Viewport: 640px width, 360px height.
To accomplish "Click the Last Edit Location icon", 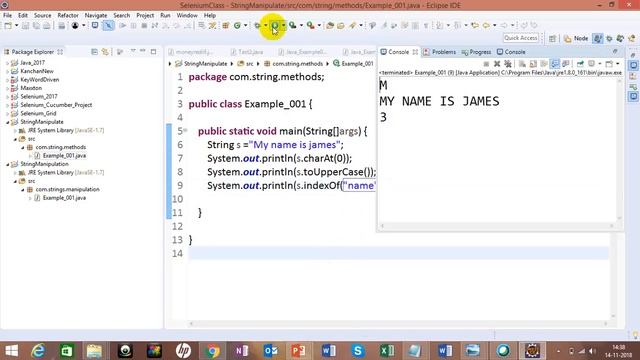I will tap(476, 25).
